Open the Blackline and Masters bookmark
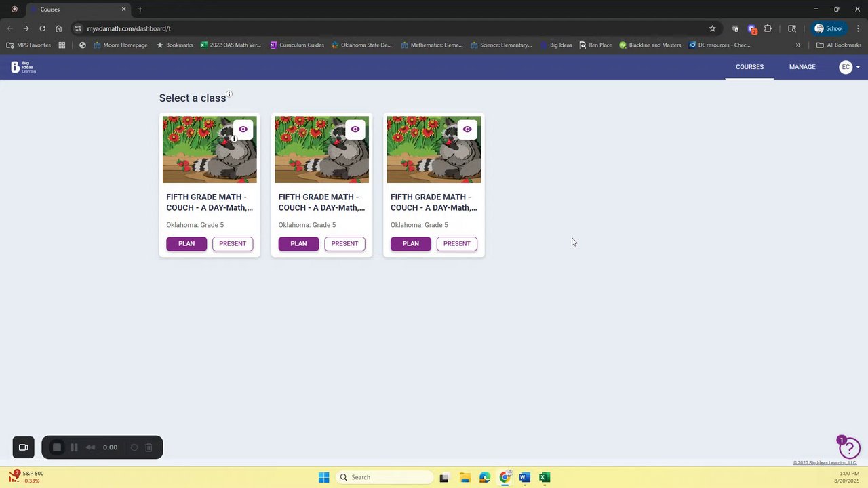The image size is (868, 488). coord(650,45)
